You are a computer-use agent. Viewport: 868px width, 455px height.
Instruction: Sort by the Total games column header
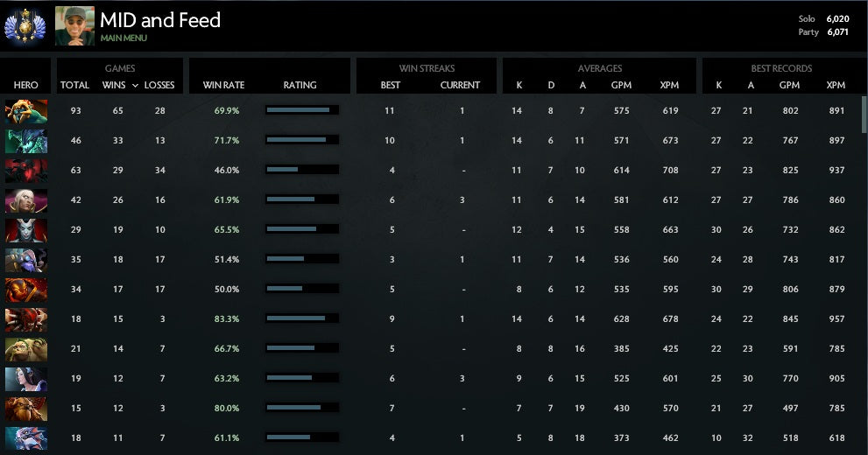tap(74, 86)
